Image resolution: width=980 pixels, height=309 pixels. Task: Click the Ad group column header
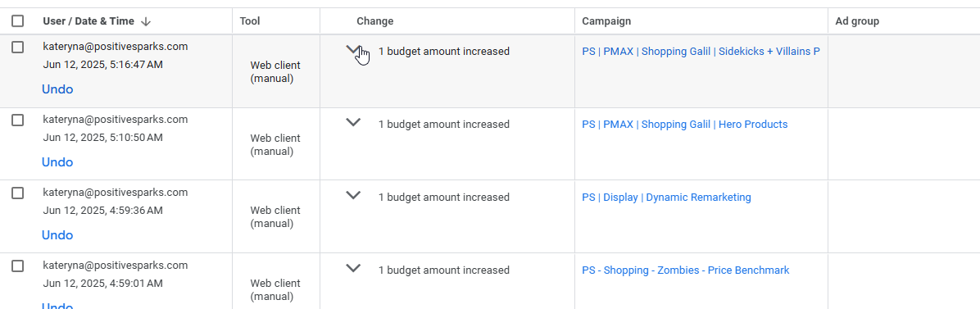pos(857,21)
